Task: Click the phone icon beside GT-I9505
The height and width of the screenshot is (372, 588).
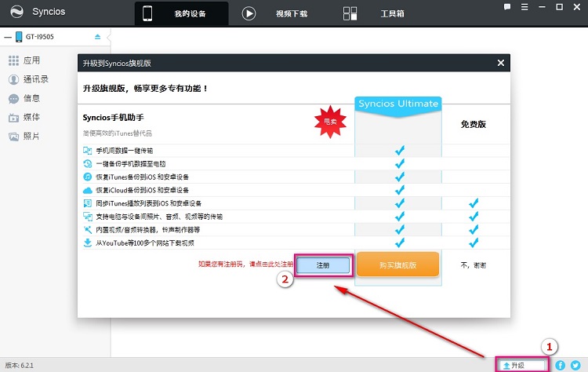Action: click(19, 37)
